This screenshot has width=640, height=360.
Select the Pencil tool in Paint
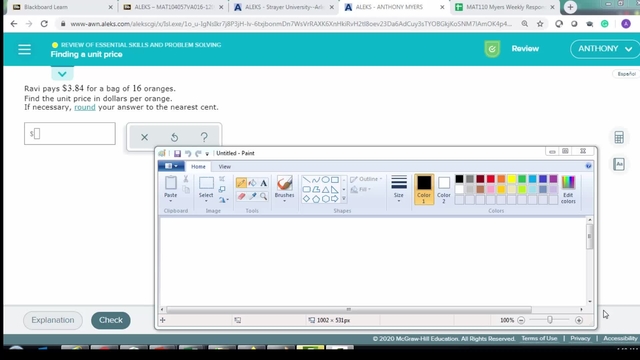coord(241,183)
